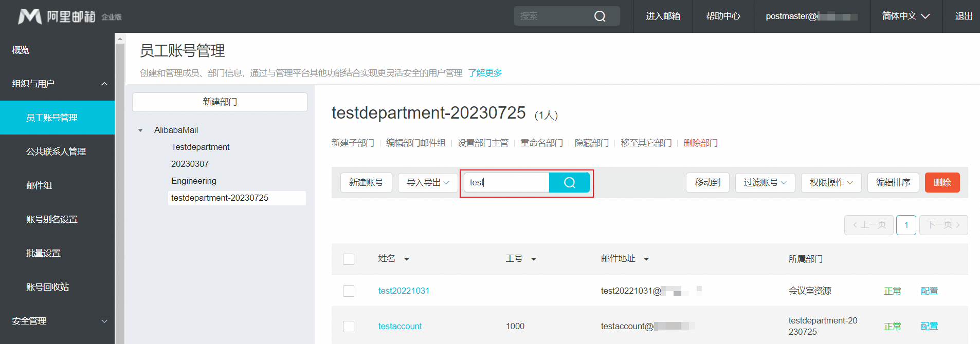Sort by 姓名 column arrow
980x344 pixels.
[x=407, y=259]
